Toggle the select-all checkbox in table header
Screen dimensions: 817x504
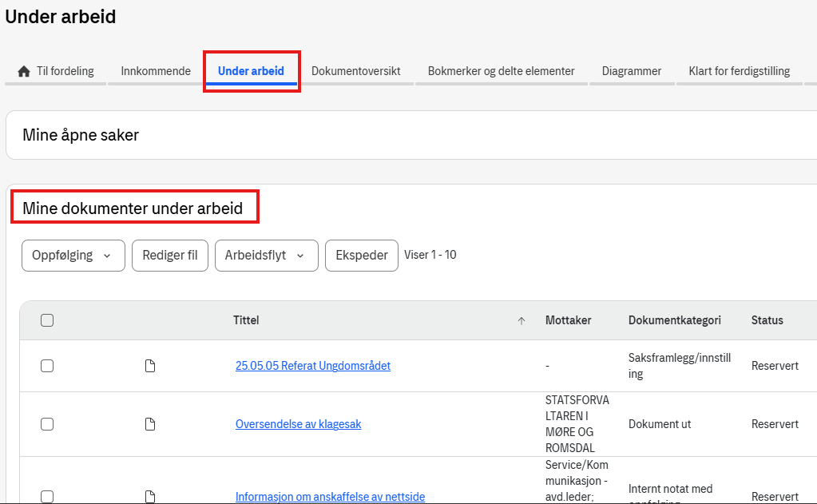[47, 320]
